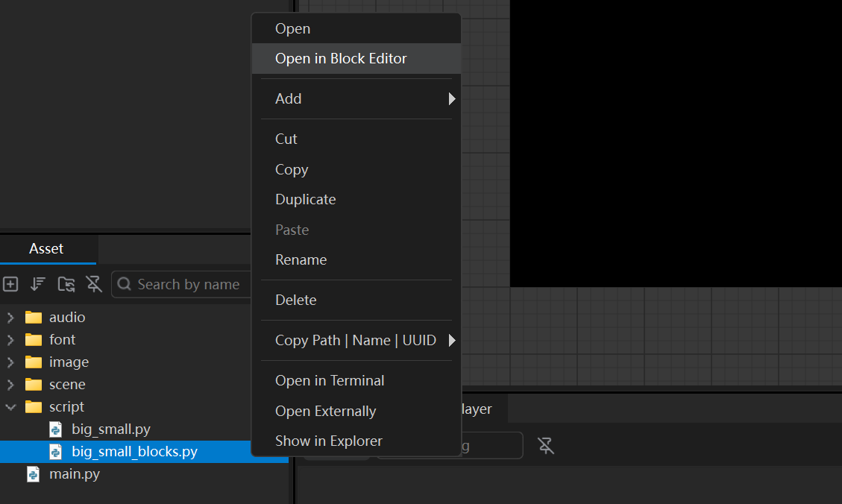The width and height of the screenshot is (842, 504).
Task: Expand the font folder chevron
Action: [x=10, y=340]
